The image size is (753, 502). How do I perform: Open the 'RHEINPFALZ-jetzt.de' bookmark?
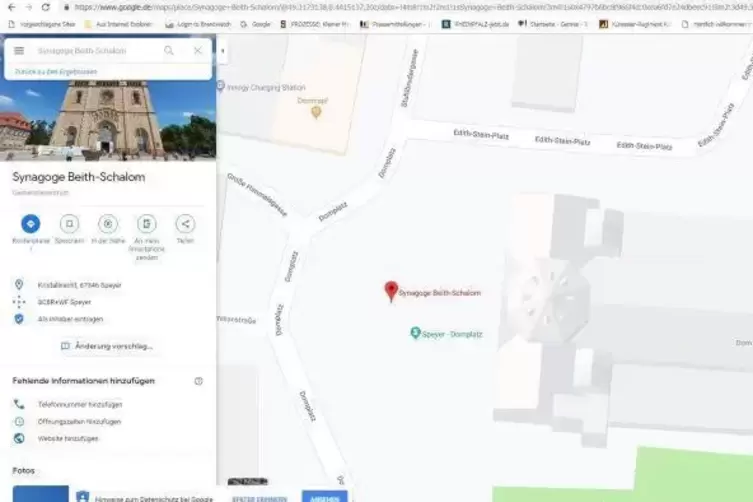coord(475,24)
